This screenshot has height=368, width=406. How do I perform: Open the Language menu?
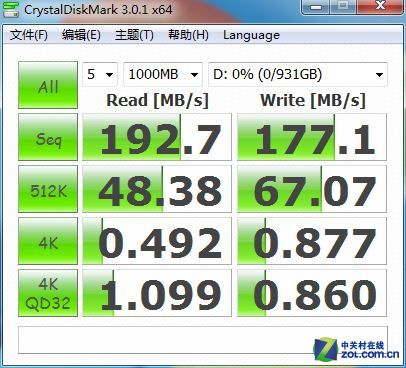coord(251,35)
